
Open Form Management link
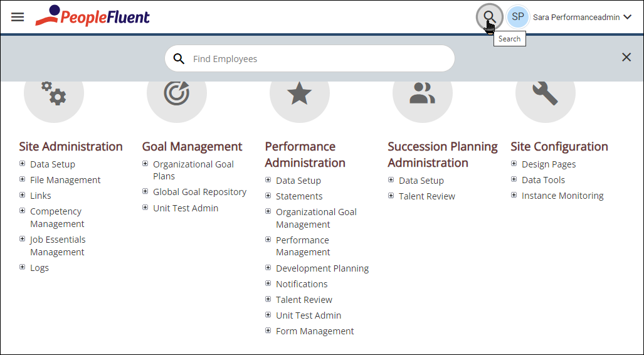pyautogui.click(x=315, y=331)
